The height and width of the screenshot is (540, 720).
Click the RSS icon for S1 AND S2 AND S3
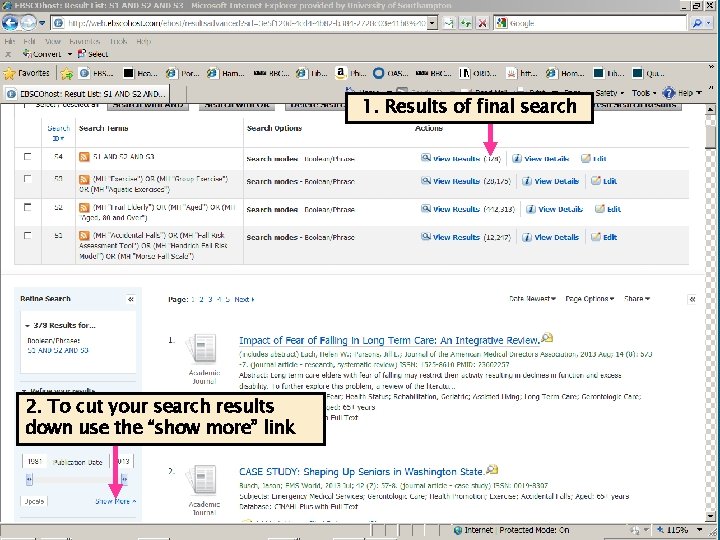click(84, 157)
